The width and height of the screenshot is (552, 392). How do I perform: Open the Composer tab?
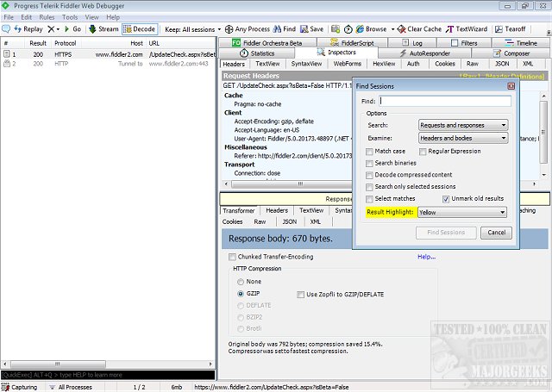pyautogui.click(x=511, y=53)
